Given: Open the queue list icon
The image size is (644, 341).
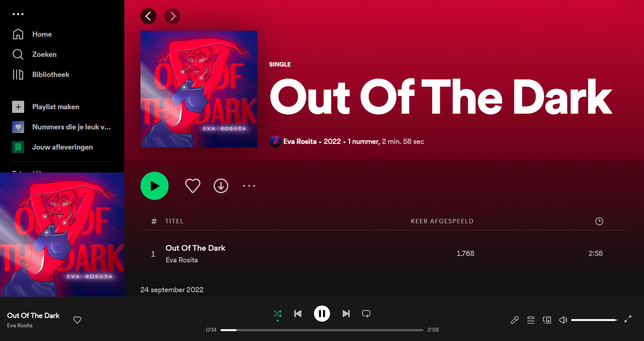Looking at the screenshot, I should pos(531,320).
